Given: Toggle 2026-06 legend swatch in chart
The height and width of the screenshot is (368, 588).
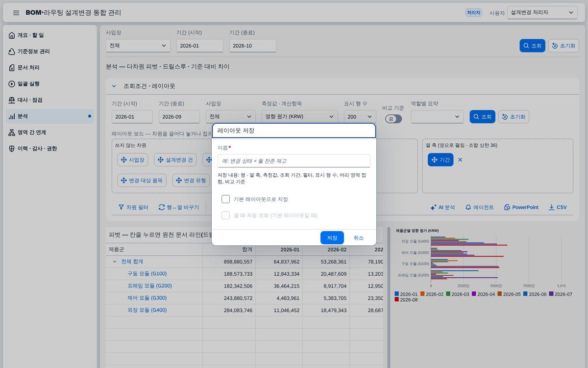Looking at the screenshot, I should pyautogui.click(x=525, y=294).
